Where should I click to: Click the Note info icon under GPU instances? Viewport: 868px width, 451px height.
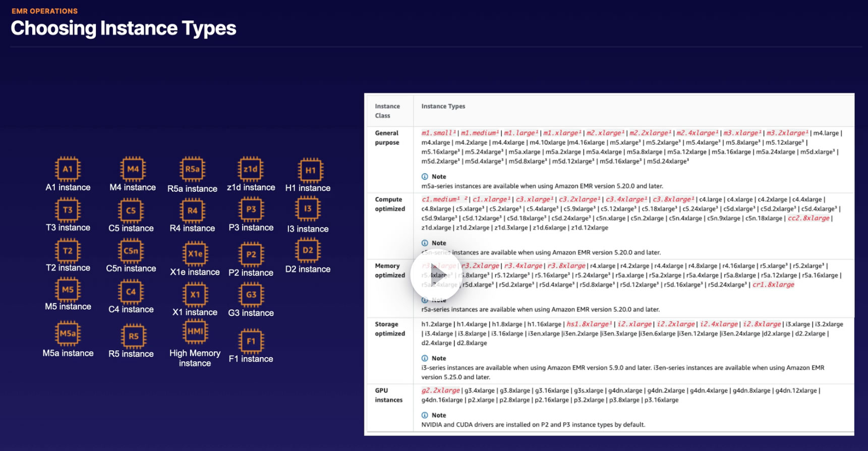(x=425, y=415)
